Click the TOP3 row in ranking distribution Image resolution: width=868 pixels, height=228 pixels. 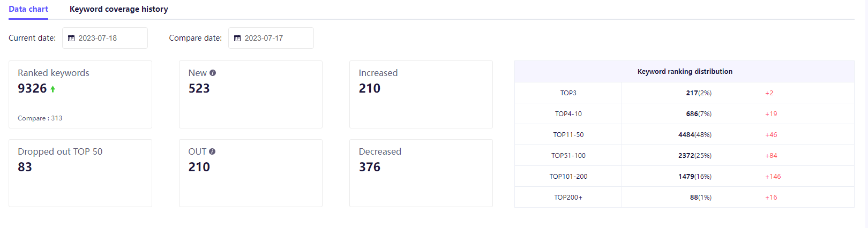684,93
